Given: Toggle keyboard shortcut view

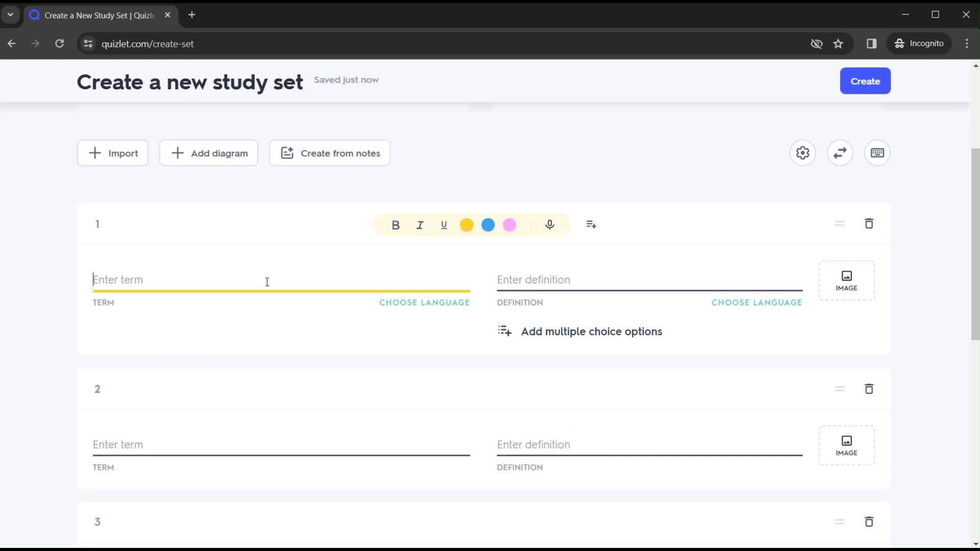Looking at the screenshot, I should [878, 153].
